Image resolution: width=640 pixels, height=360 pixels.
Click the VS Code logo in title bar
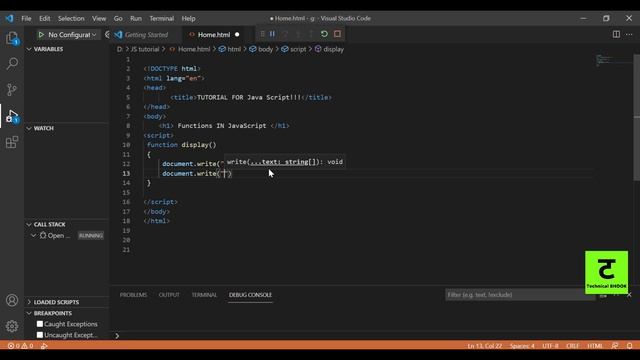[9, 18]
